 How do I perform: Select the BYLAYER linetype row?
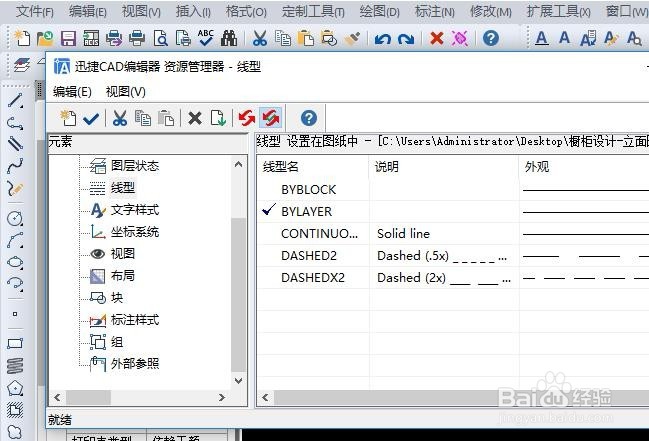click(453, 212)
